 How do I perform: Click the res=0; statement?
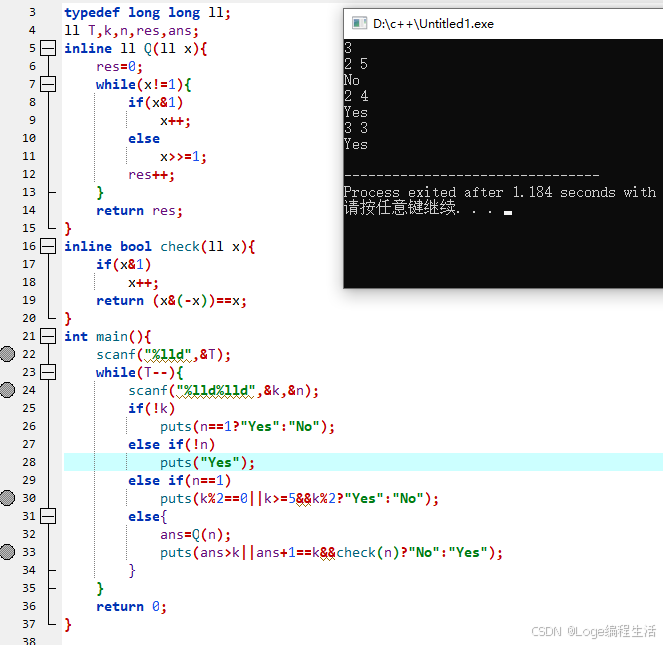pos(119,66)
